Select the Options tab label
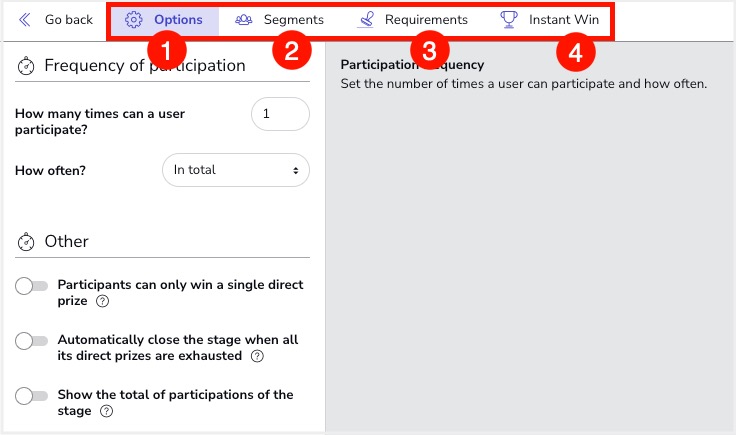 [178, 20]
